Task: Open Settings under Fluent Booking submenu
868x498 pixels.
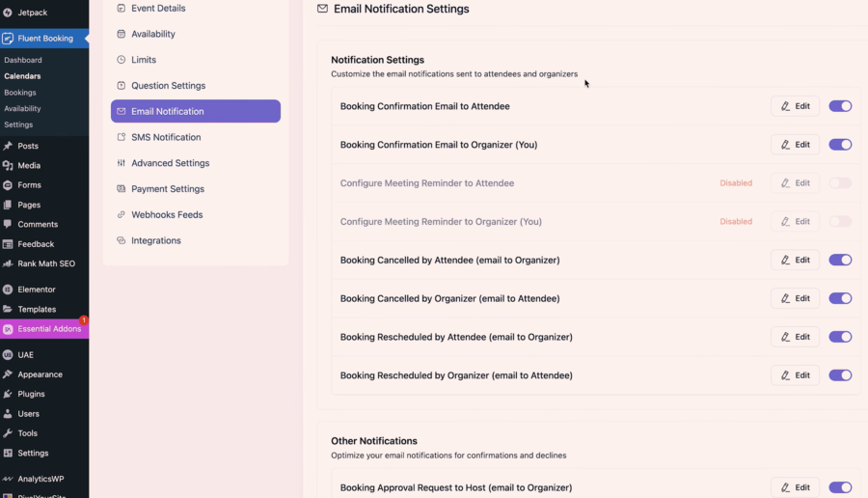Action: [x=18, y=124]
